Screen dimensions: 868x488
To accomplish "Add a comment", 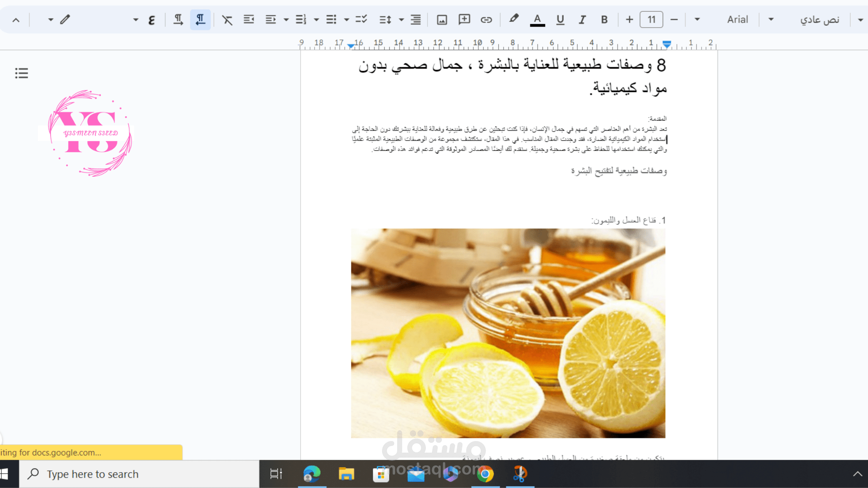I will (464, 19).
